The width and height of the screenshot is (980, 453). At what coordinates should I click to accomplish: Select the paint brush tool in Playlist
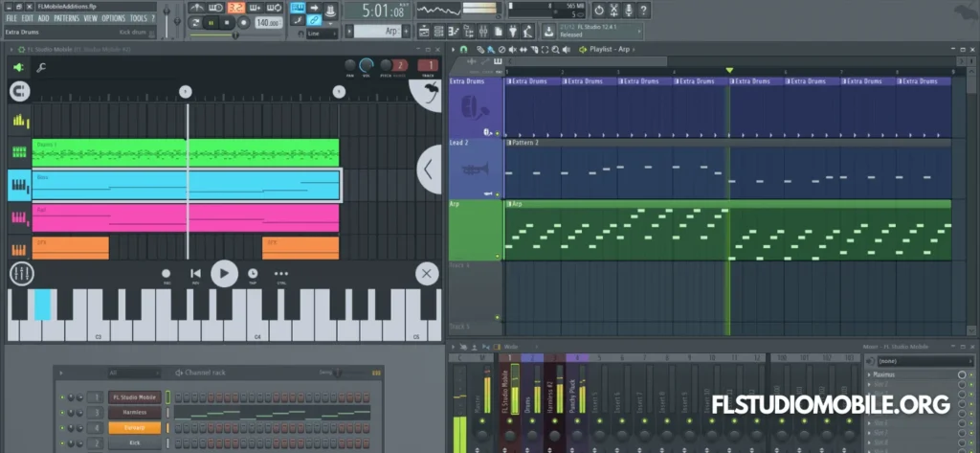point(491,50)
